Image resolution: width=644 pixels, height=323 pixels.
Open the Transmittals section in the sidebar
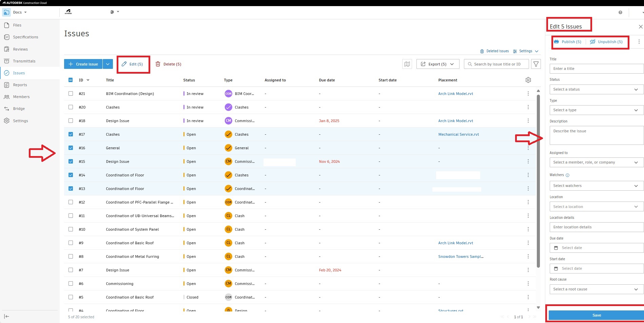(24, 61)
